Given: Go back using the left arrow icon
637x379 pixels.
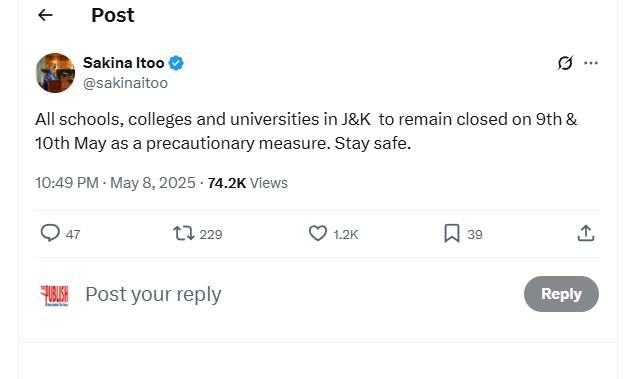Looking at the screenshot, I should click(45, 15).
